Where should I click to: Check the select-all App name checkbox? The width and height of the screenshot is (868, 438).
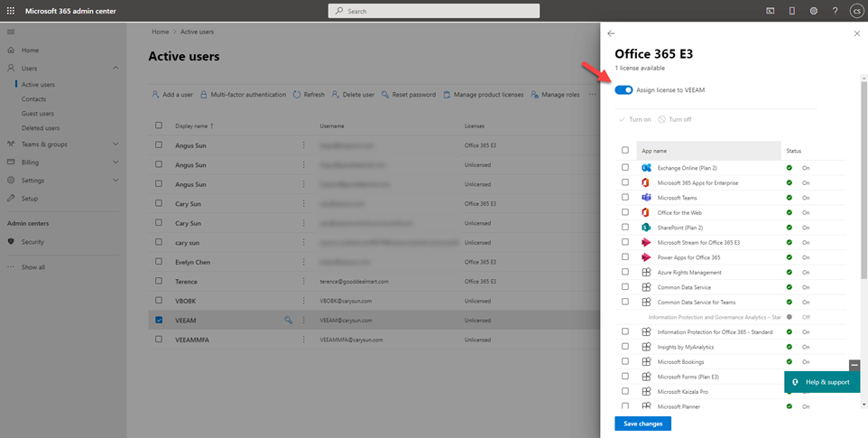pyautogui.click(x=625, y=150)
